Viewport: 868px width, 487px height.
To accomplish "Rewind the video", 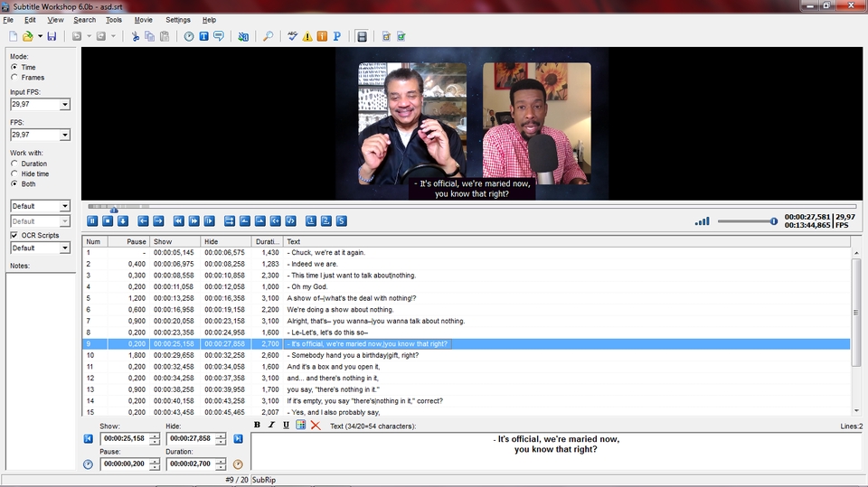I will pyautogui.click(x=178, y=220).
